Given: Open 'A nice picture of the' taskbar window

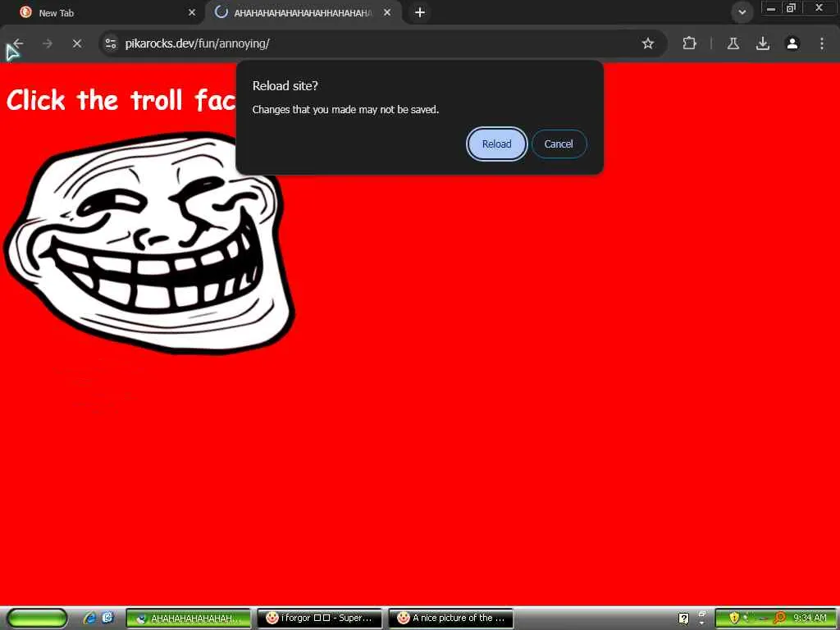Looking at the screenshot, I should click(x=451, y=619).
